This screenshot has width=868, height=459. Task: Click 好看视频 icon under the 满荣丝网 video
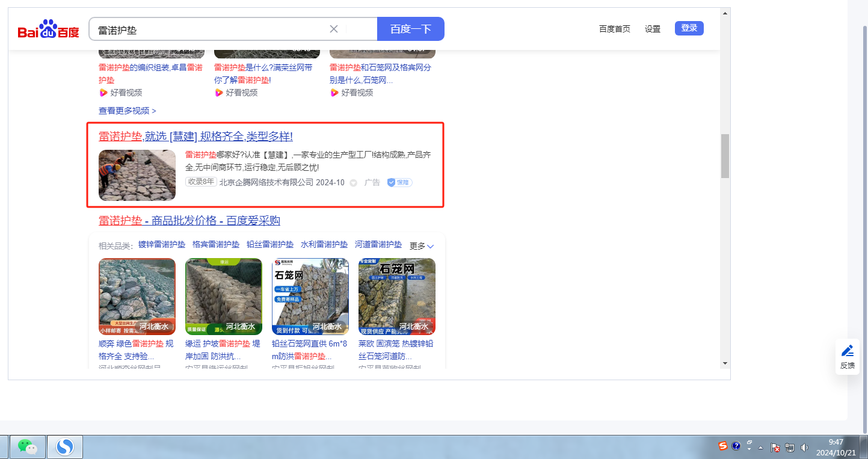click(219, 93)
